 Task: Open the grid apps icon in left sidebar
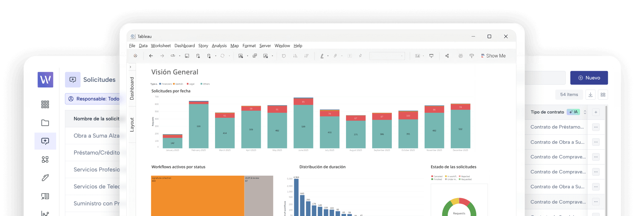pos(45,104)
